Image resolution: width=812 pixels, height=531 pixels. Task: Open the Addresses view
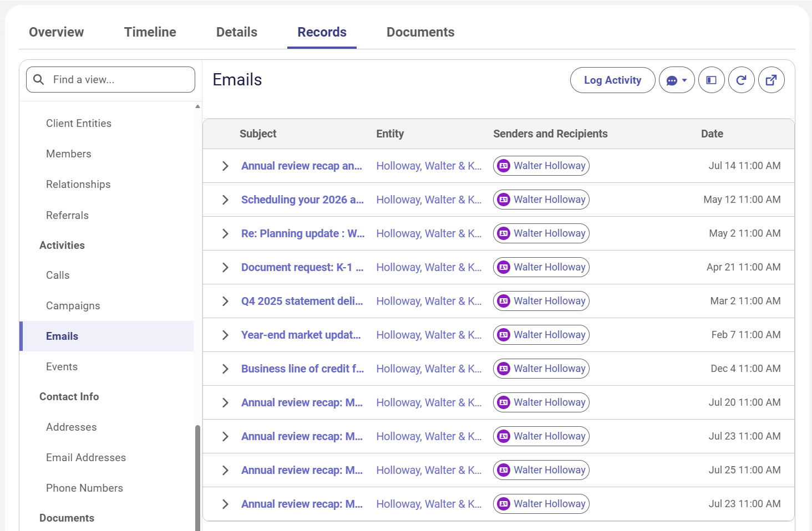(x=72, y=427)
